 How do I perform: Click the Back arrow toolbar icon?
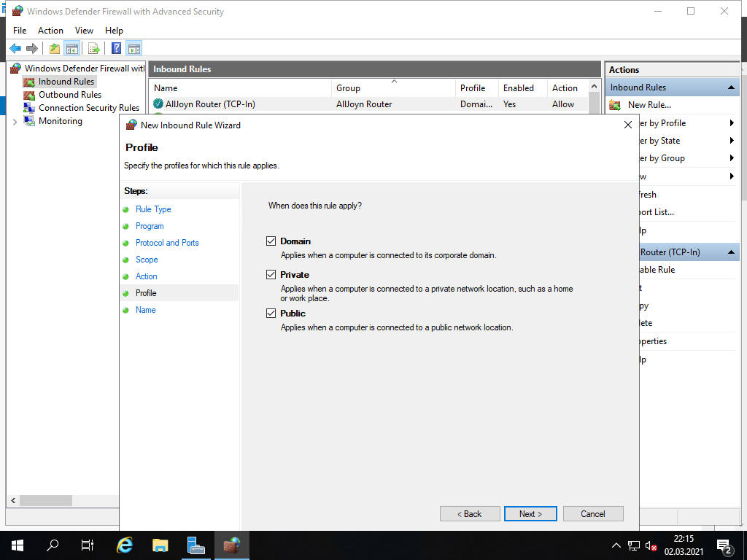pos(15,49)
